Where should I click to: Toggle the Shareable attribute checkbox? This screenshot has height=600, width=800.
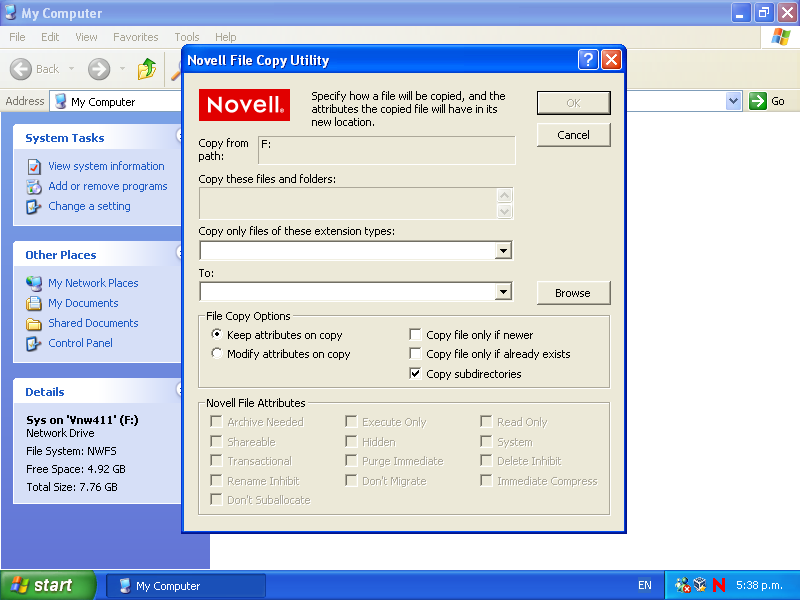(x=216, y=441)
